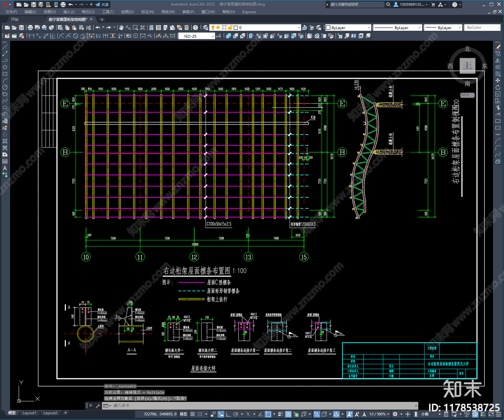Toggle polar tracking in status bar
The width and height of the screenshot is (504, 420).
coord(236,414)
